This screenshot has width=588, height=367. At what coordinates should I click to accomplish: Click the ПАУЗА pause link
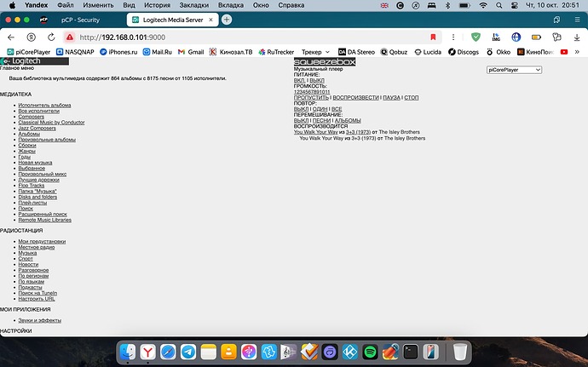(391, 97)
